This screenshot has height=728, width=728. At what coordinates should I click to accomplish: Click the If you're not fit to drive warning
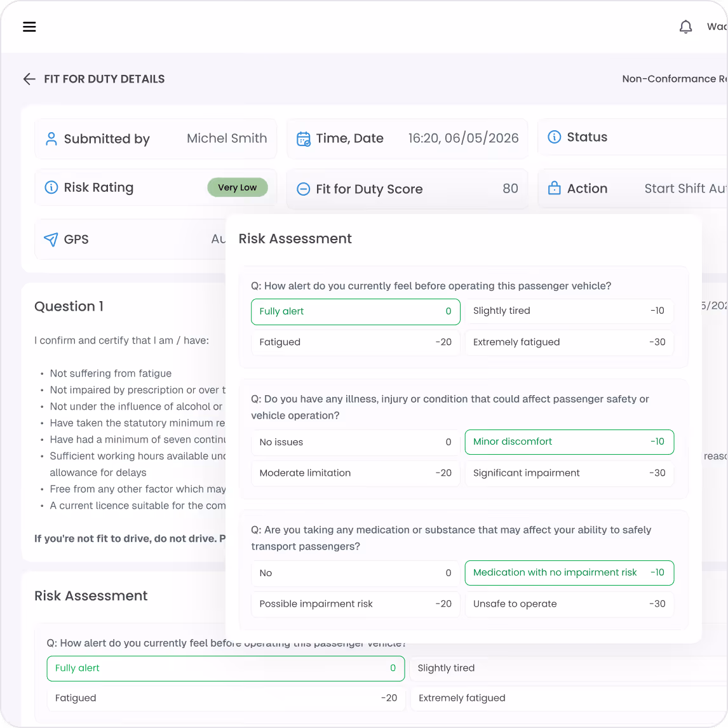pos(130,539)
